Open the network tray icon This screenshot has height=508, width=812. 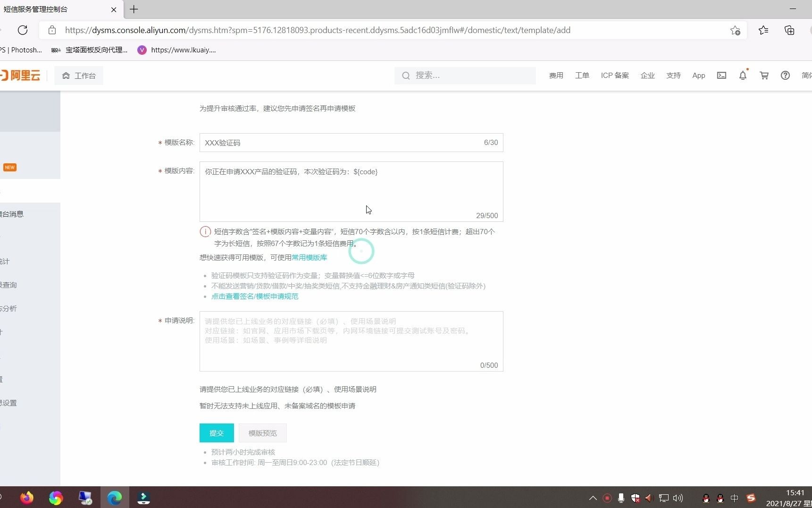[x=664, y=498]
